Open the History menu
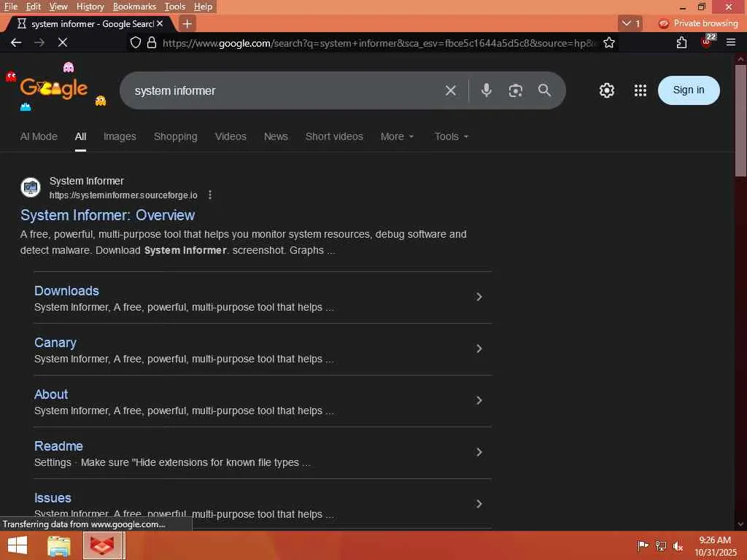 90,7
